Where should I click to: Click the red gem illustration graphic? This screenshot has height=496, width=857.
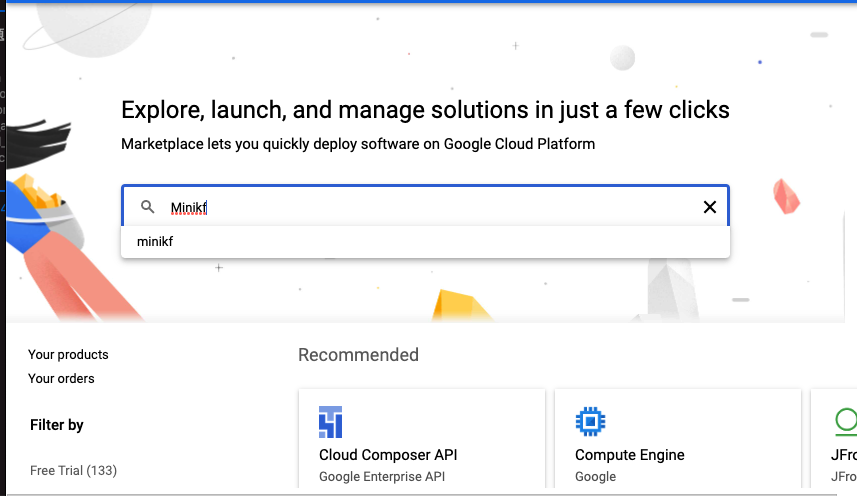(788, 196)
